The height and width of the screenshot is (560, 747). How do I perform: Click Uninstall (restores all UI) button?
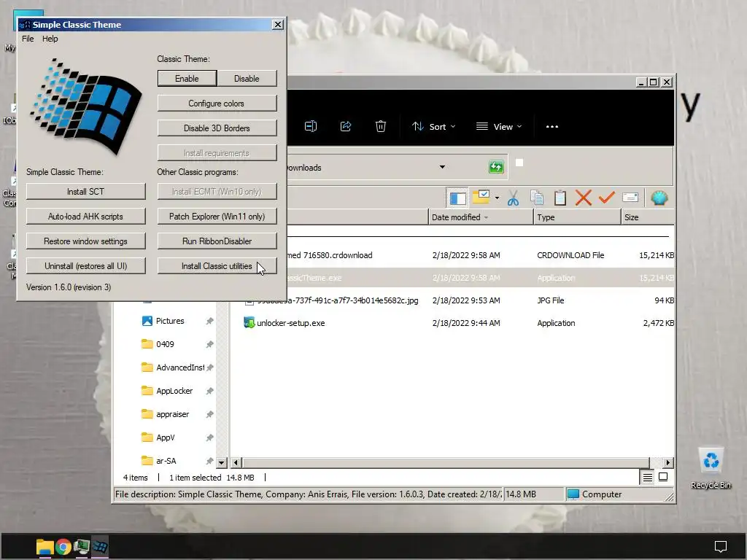point(86,265)
